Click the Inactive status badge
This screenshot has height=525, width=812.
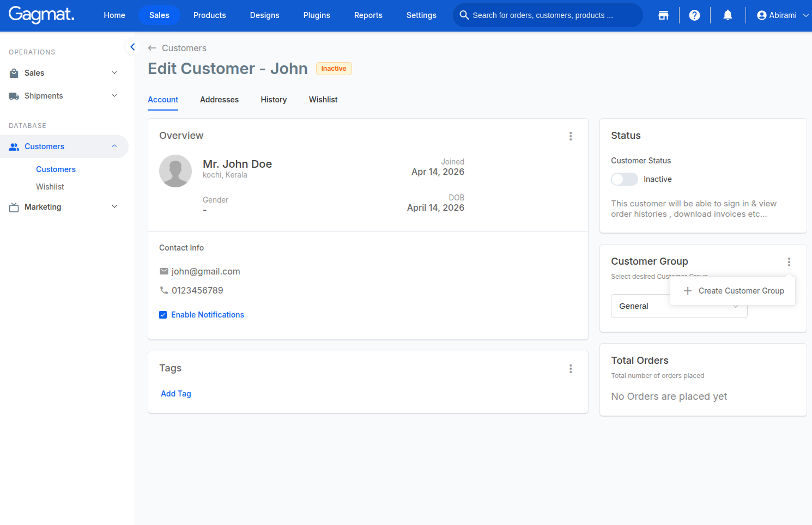pos(334,69)
